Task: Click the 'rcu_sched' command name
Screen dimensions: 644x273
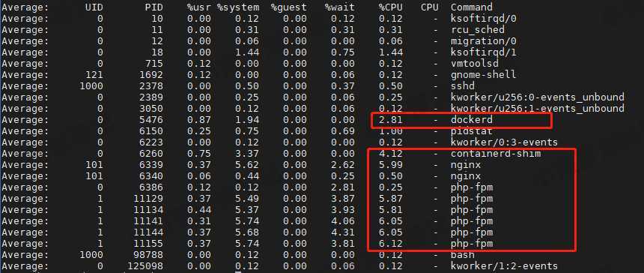Action: [x=477, y=29]
